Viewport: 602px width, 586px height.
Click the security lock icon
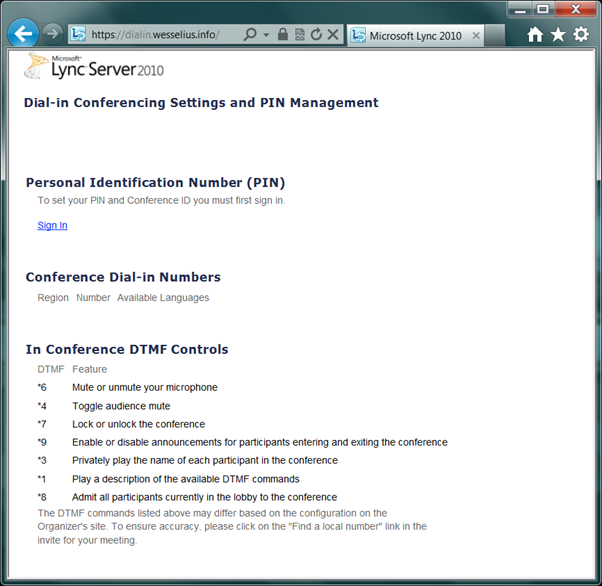(x=283, y=35)
